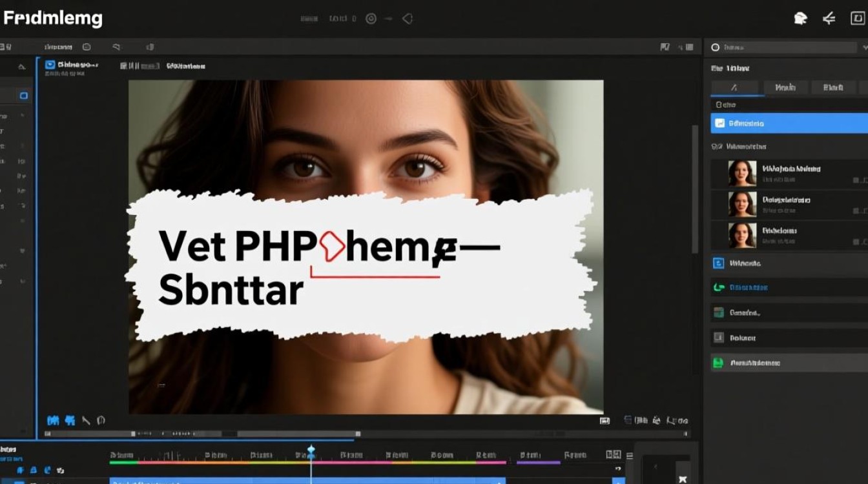Click the notification bell icon in the title bar
The height and width of the screenshot is (484, 868).
(x=801, y=18)
